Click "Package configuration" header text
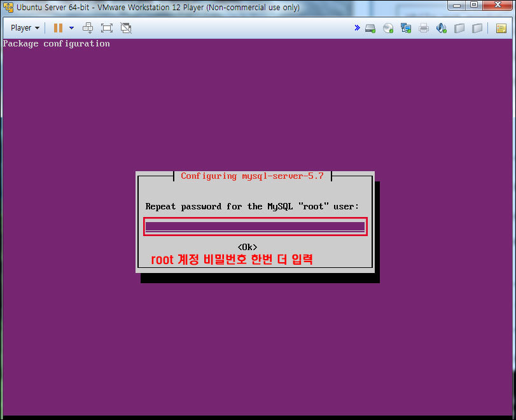The height and width of the screenshot is (420, 516). coord(56,44)
